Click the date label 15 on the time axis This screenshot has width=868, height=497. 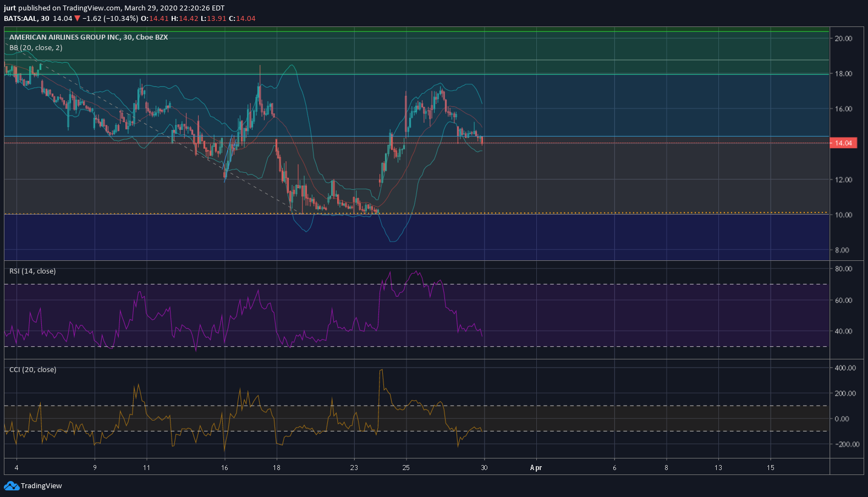tap(771, 468)
